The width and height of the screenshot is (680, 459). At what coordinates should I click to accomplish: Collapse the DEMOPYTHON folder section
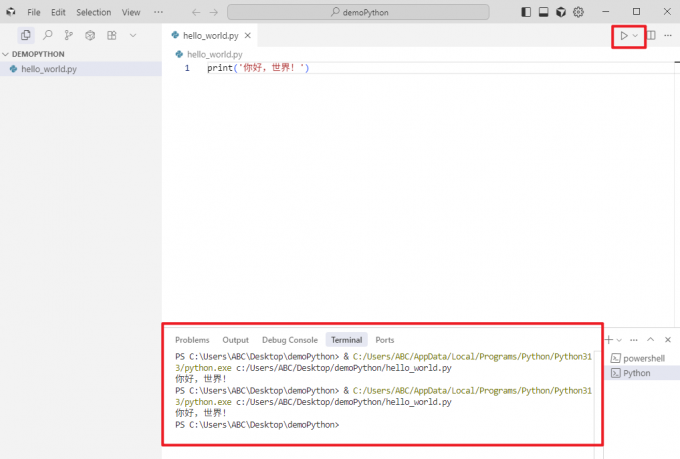6,54
